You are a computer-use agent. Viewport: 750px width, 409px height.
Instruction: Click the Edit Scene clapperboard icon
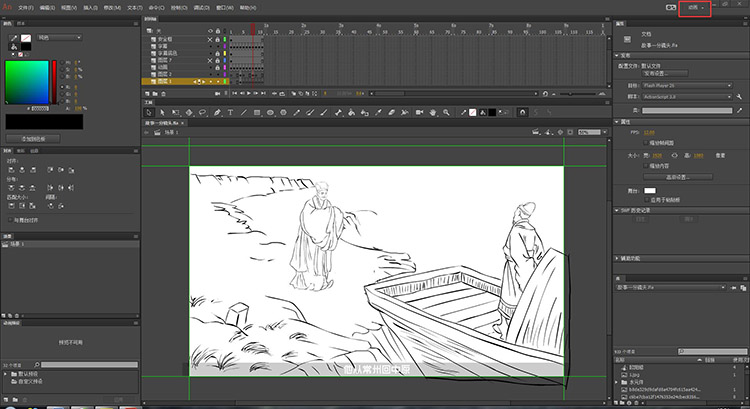point(537,132)
